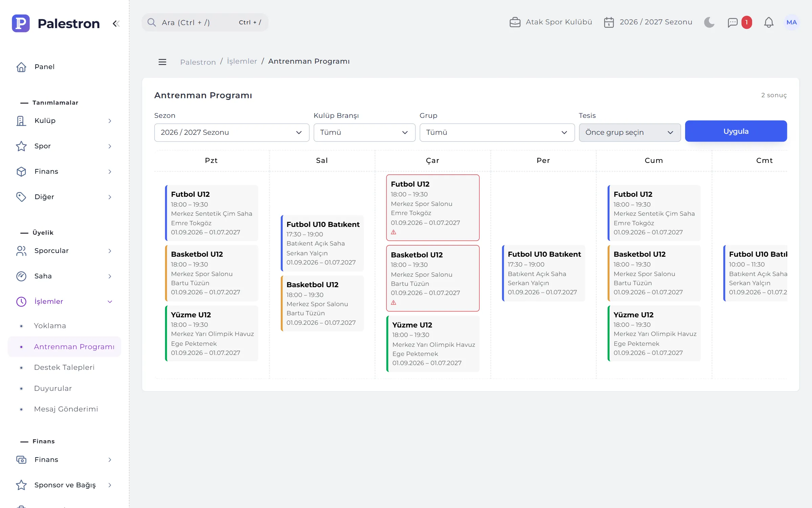Click warning icon on Çar Futbol U12 card
812x508 pixels.
pos(393,232)
